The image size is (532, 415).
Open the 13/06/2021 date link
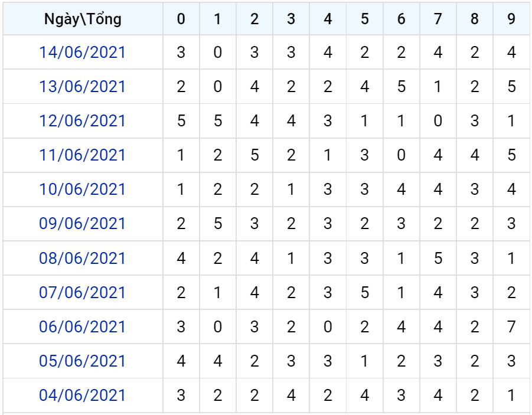coord(83,87)
